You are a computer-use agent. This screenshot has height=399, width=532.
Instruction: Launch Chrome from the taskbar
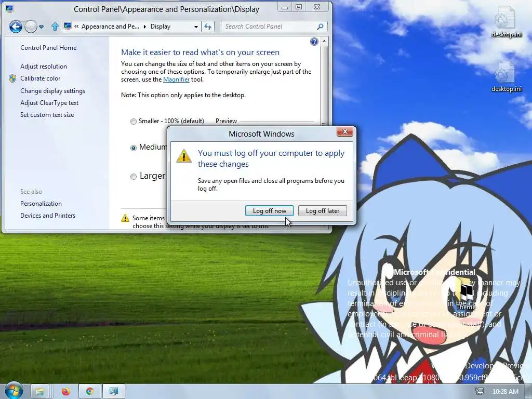click(x=90, y=392)
